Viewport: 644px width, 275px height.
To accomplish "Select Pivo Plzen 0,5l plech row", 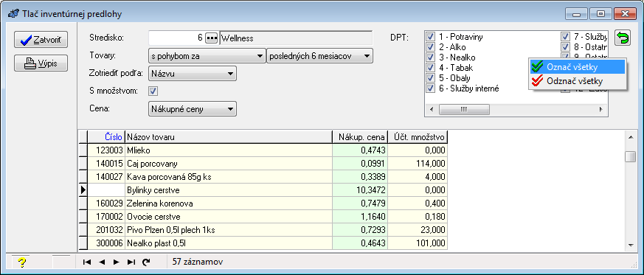I will click(x=263, y=230).
